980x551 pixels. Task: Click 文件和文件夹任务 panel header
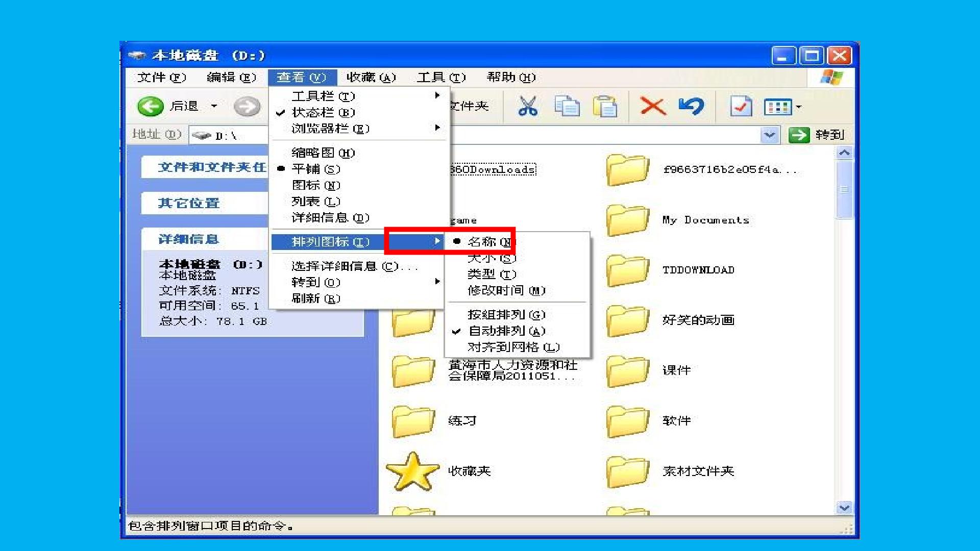point(205,167)
